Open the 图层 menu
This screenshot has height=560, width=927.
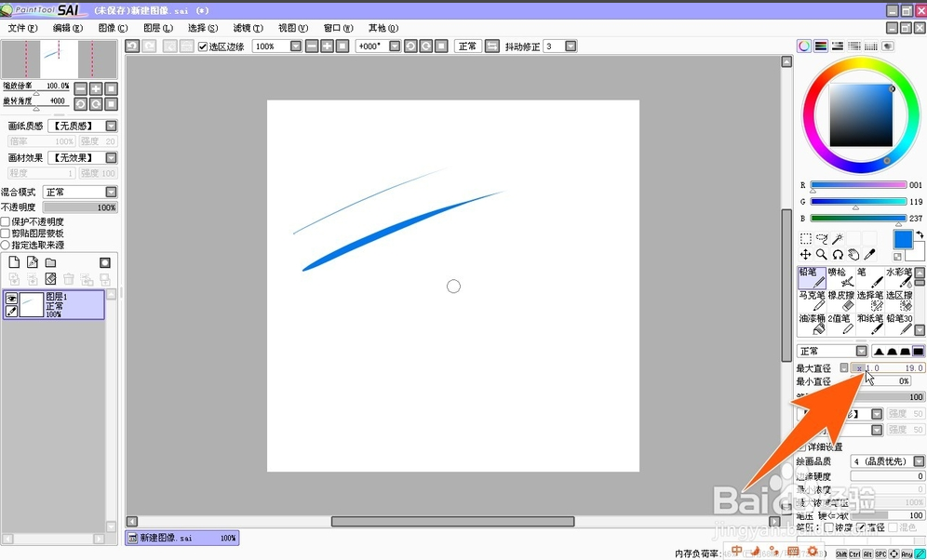(x=157, y=28)
